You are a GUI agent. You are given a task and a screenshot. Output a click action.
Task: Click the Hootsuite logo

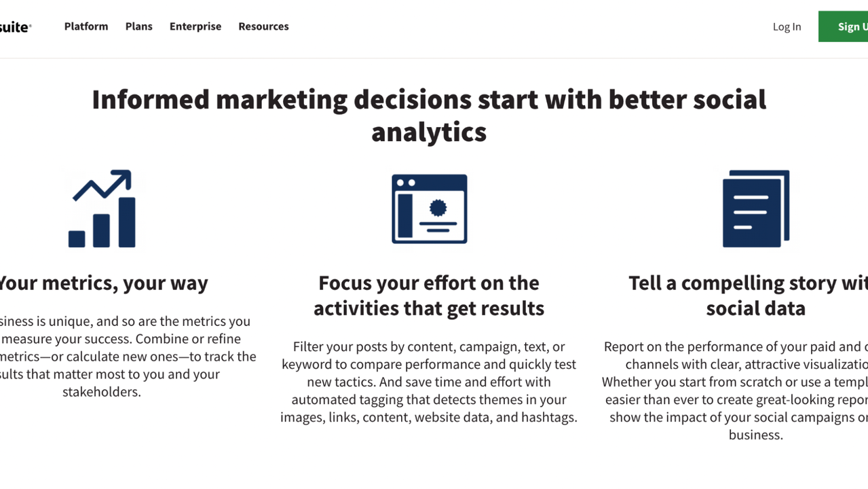coord(15,27)
